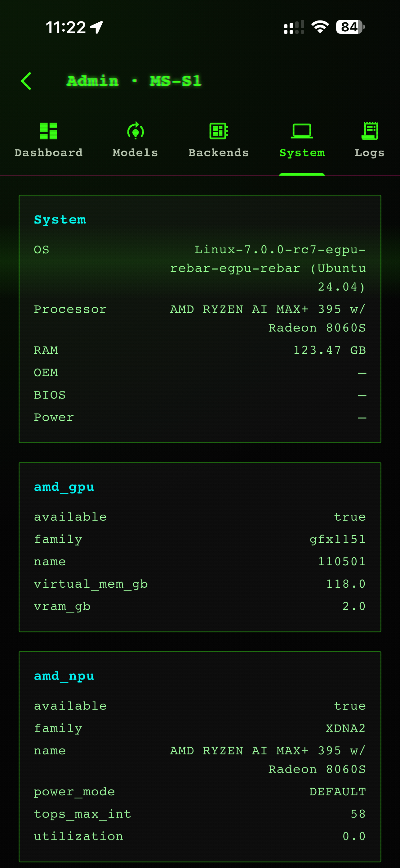The image size is (400, 868).
Task: Switch to the Models tab label
Action: (136, 153)
